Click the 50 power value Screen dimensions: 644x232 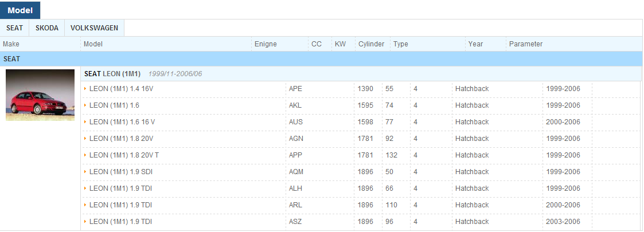tap(389, 172)
